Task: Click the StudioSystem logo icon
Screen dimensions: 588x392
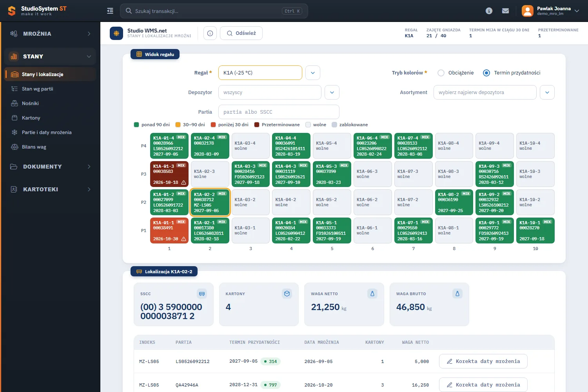Action: pos(12,11)
